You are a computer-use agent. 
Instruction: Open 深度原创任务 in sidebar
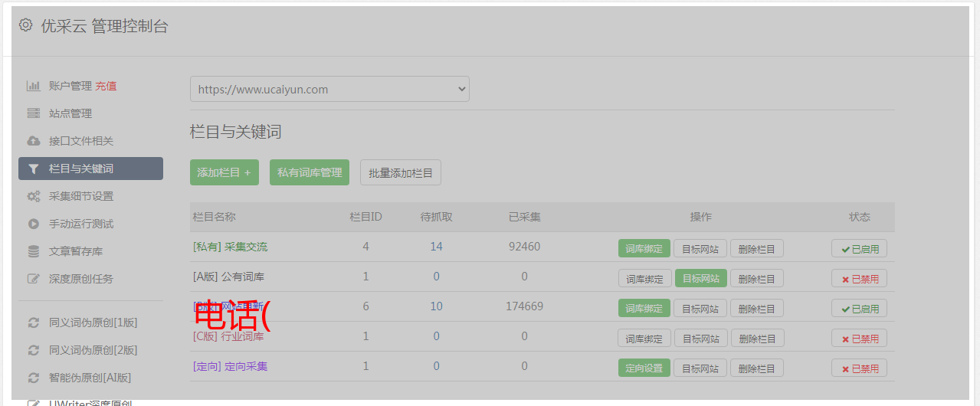click(x=81, y=279)
